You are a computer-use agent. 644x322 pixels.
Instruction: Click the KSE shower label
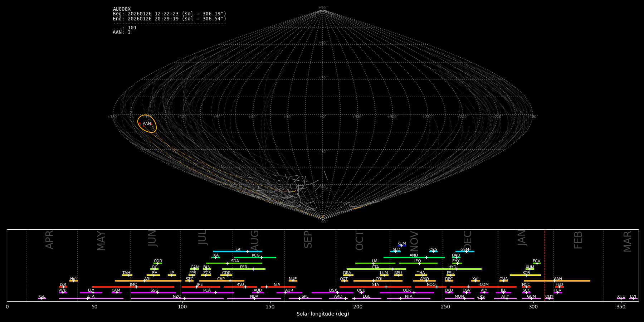point(42,297)
